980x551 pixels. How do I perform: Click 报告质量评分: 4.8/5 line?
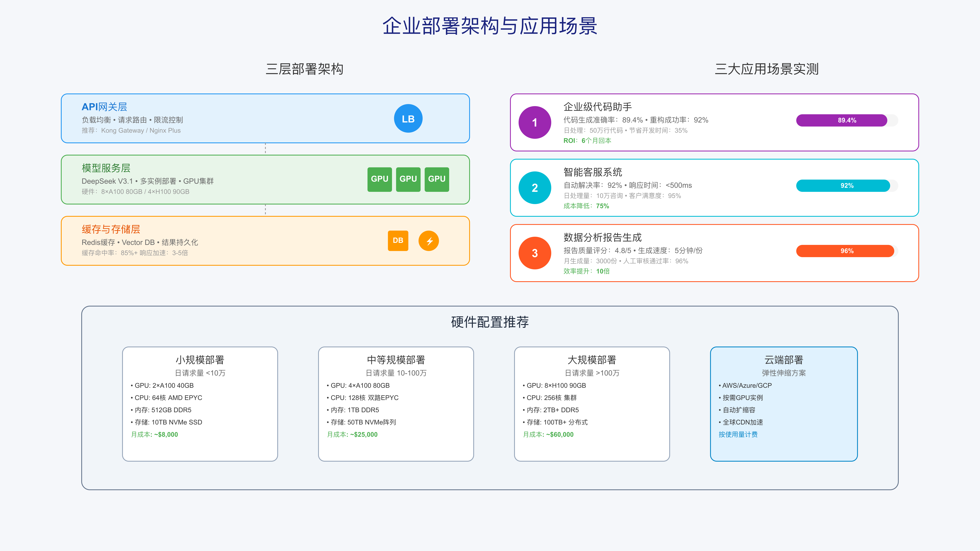point(633,251)
